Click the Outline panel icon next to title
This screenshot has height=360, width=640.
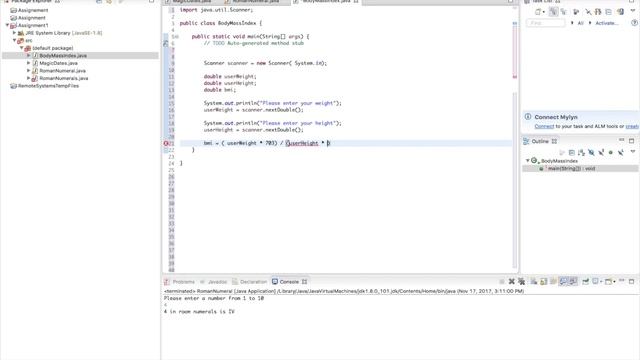point(527,141)
